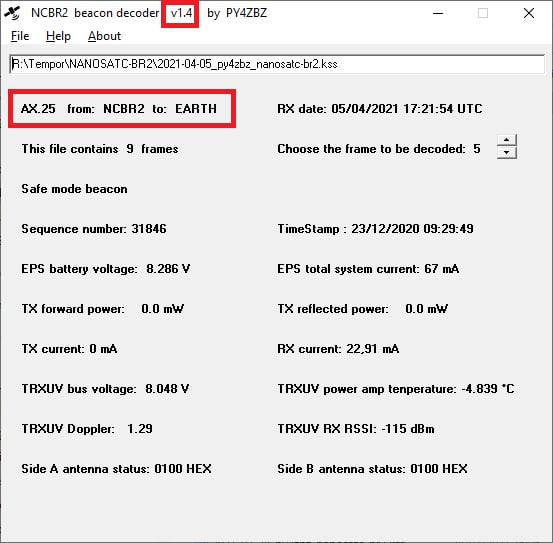Viewport: 553px width, 543px height.
Task: Click the KSS file path input field
Action: pyautogui.click(x=277, y=64)
